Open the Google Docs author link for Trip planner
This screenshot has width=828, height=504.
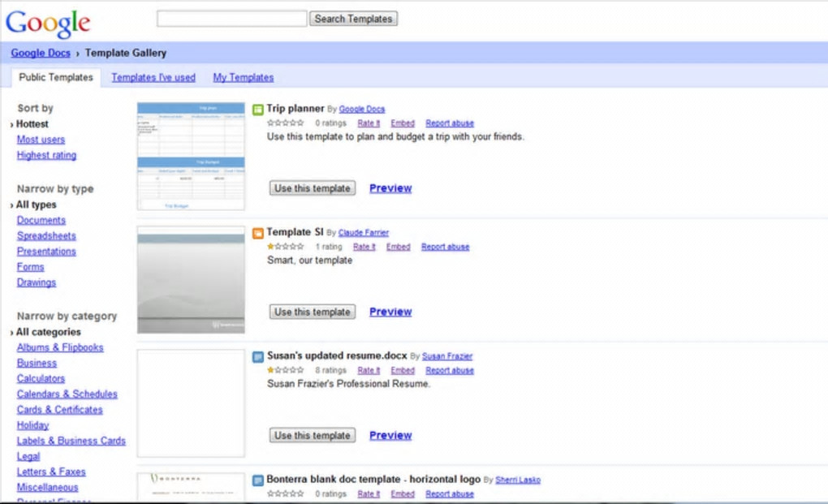(362, 110)
